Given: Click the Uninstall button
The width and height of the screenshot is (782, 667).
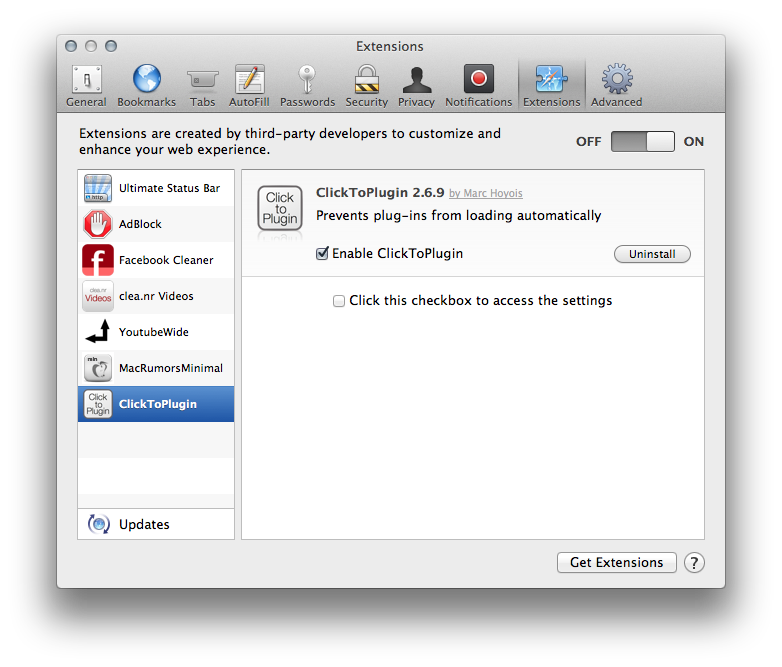Looking at the screenshot, I should pyautogui.click(x=652, y=255).
